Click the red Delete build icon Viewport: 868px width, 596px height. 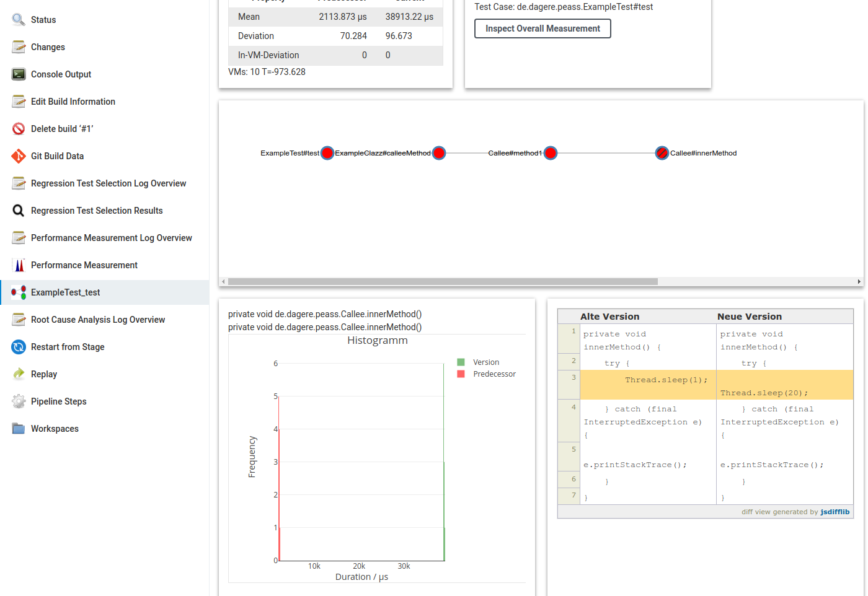(x=19, y=129)
